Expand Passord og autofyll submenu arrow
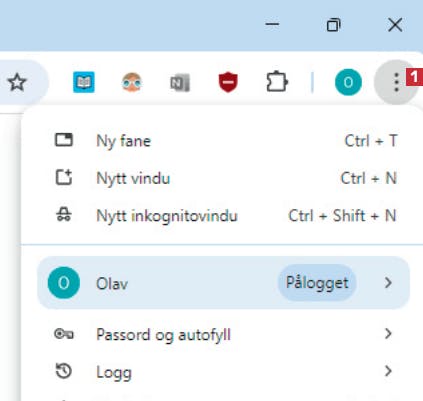 388,333
